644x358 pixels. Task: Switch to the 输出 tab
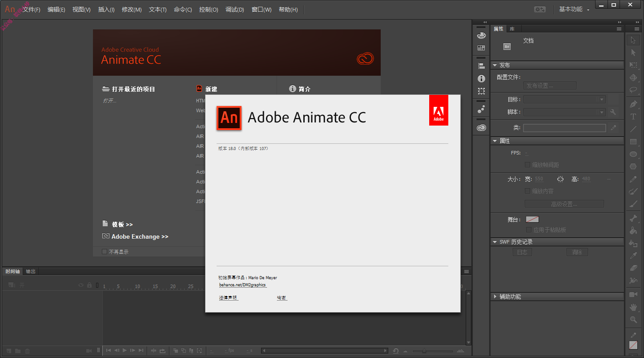pos(31,271)
